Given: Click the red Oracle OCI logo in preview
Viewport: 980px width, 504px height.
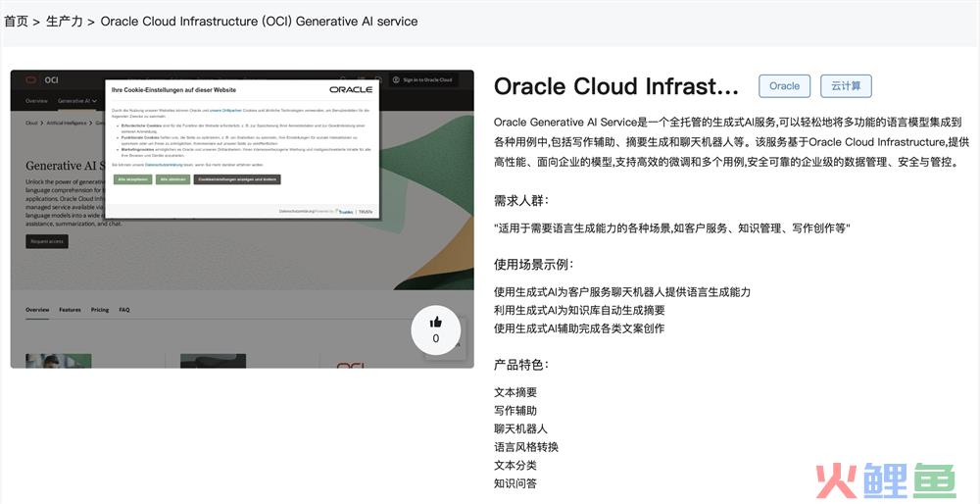Looking at the screenshot, I should pos(31,80).
